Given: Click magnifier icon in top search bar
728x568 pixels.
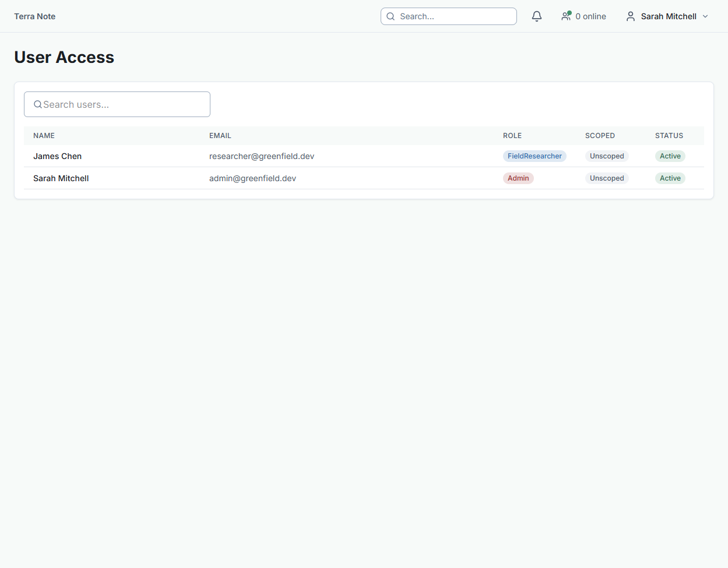Looking at the screenshot, I should (x=391, y=16).
